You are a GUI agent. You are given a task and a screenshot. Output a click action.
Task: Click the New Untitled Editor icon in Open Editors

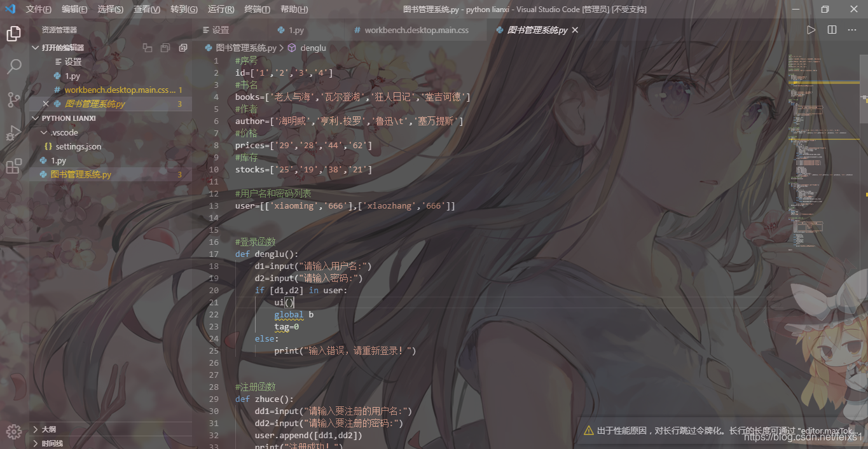pos(147,47)
